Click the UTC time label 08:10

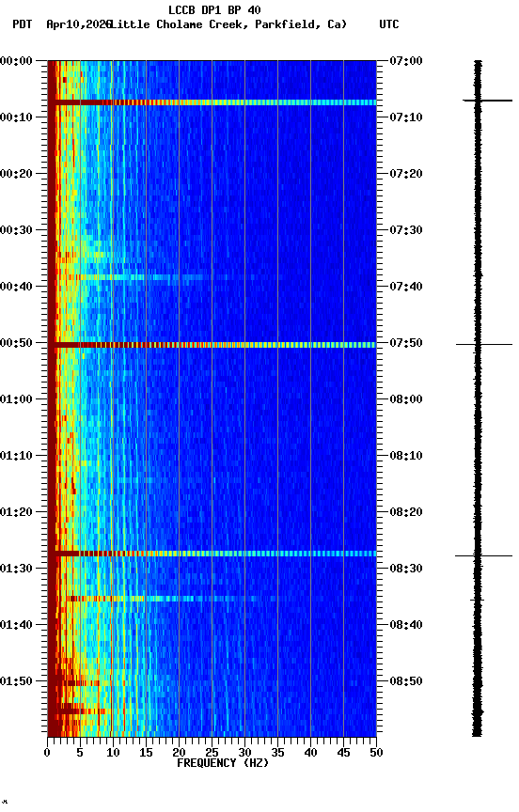(406, 456)
